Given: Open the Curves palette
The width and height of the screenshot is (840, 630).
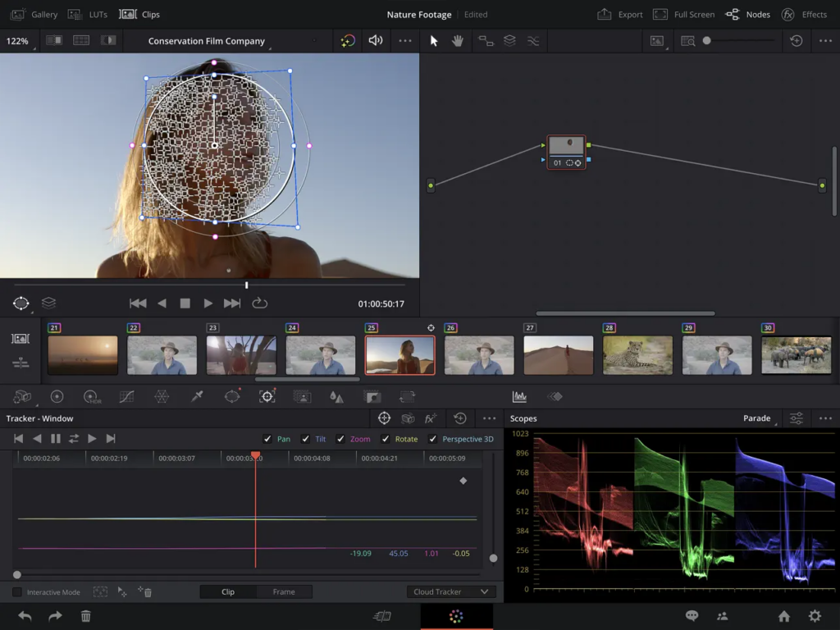Looking at the screenshot, I should pyautogui.click(x=127, y=396).
